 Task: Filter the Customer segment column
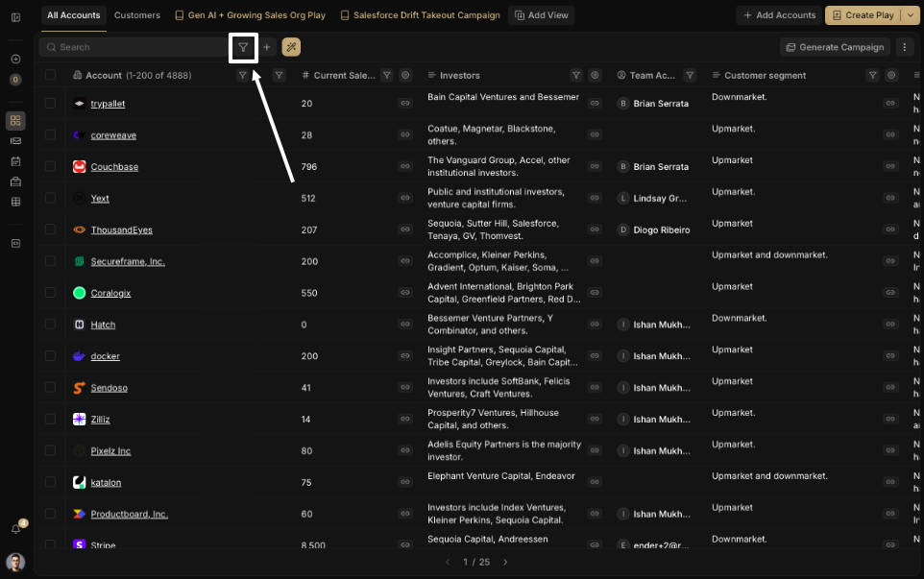(872, 75)
